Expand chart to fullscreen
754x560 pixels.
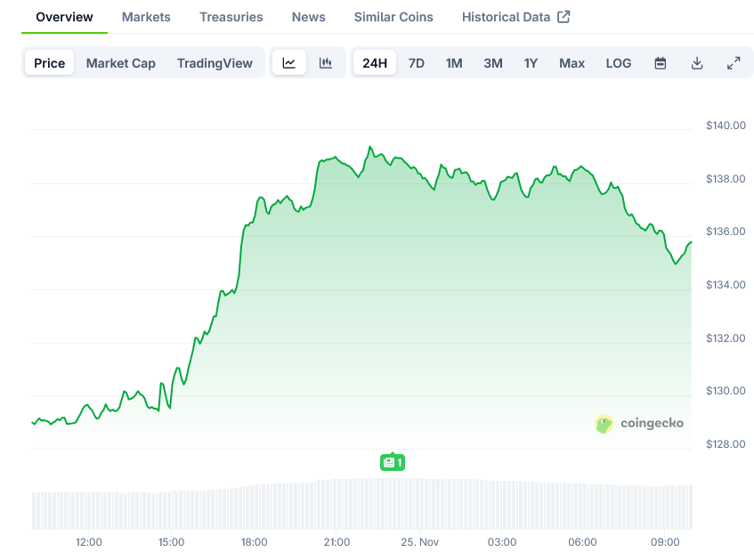734,63
